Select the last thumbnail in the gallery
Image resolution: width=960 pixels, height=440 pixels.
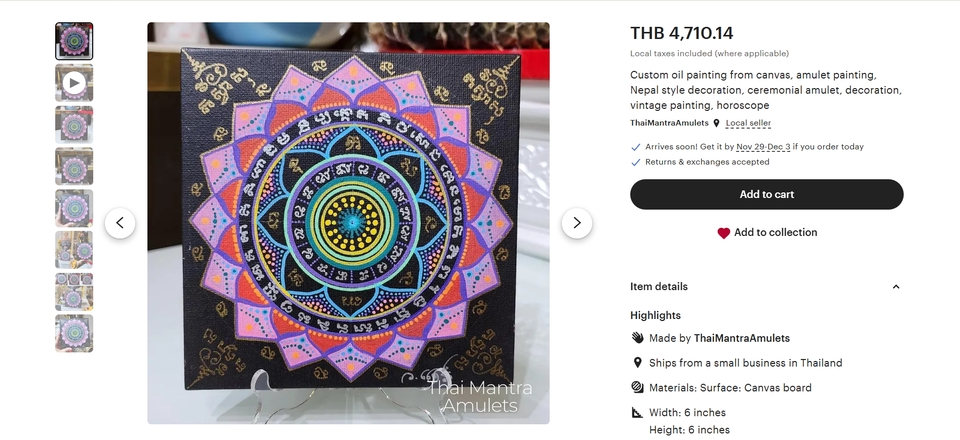coord(74,333)
